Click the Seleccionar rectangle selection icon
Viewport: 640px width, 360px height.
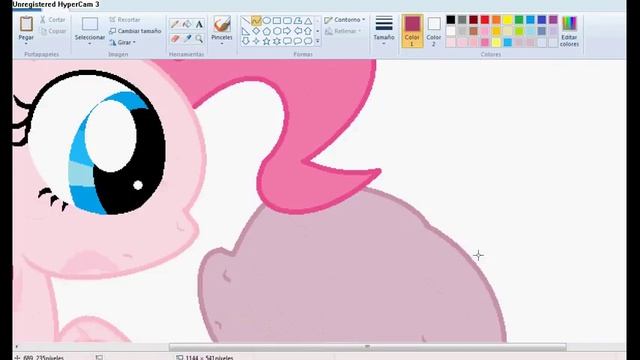click(x=90, y=24)
